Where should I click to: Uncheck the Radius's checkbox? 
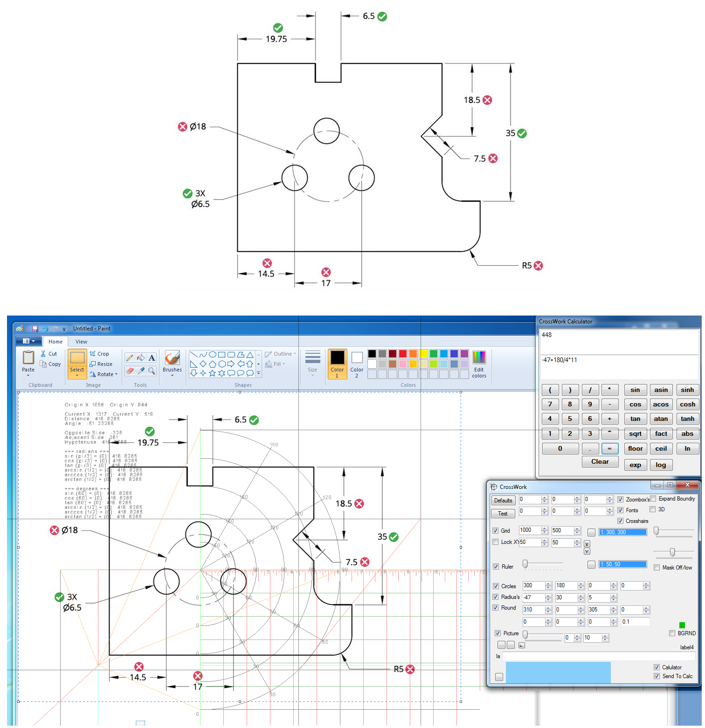pos(496,597)
